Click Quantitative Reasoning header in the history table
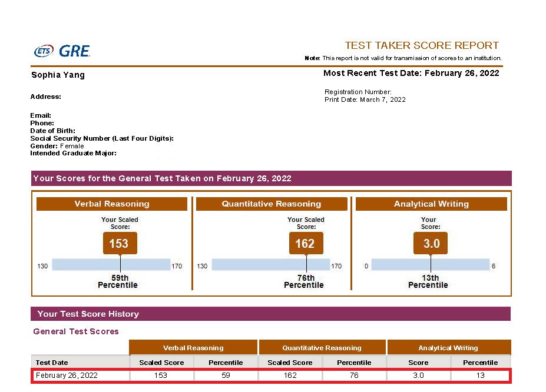Viewport: 546px width, 392px height. 322,348
